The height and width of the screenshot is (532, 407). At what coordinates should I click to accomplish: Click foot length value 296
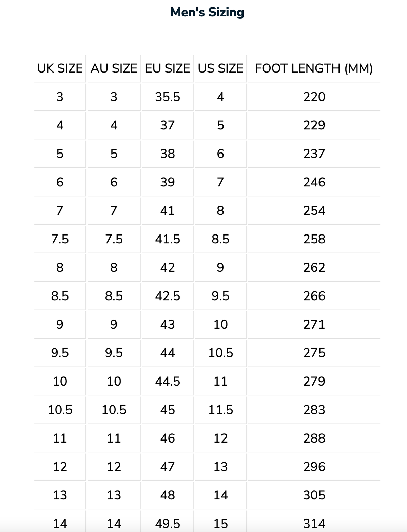[314, 467]
